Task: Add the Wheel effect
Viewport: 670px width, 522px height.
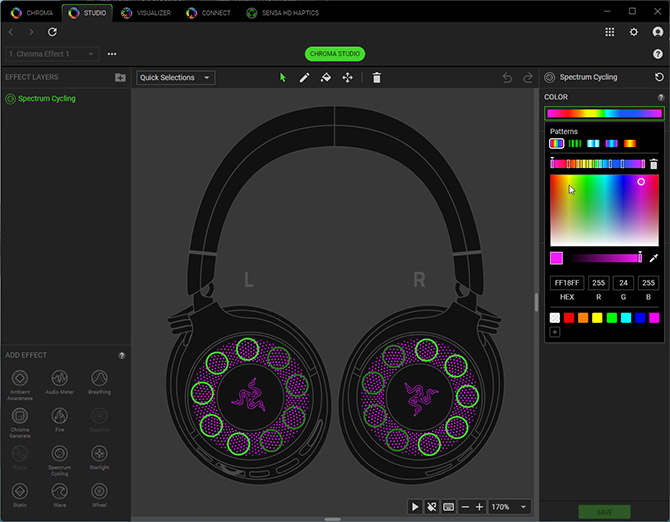Action: [x=99, y=495]
